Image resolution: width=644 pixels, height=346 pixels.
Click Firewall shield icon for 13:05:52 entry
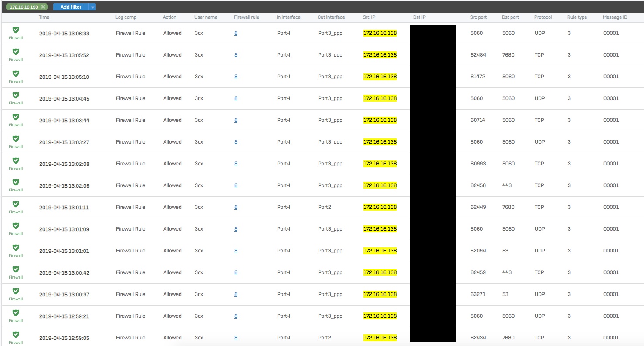click(16, 52)
